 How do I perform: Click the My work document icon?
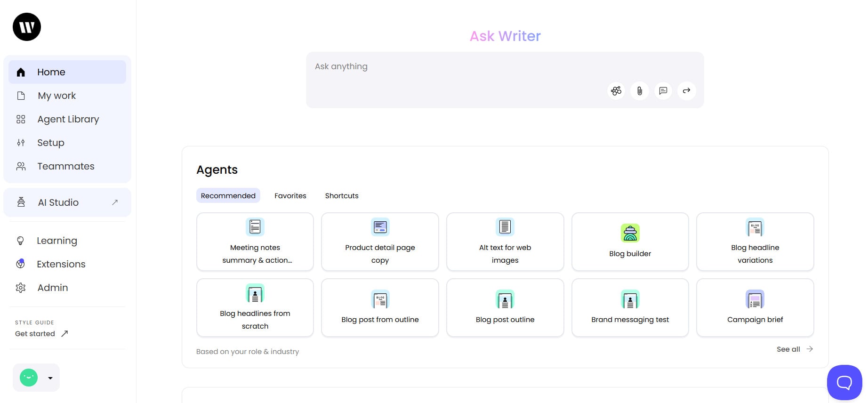(x=21, y=96)
